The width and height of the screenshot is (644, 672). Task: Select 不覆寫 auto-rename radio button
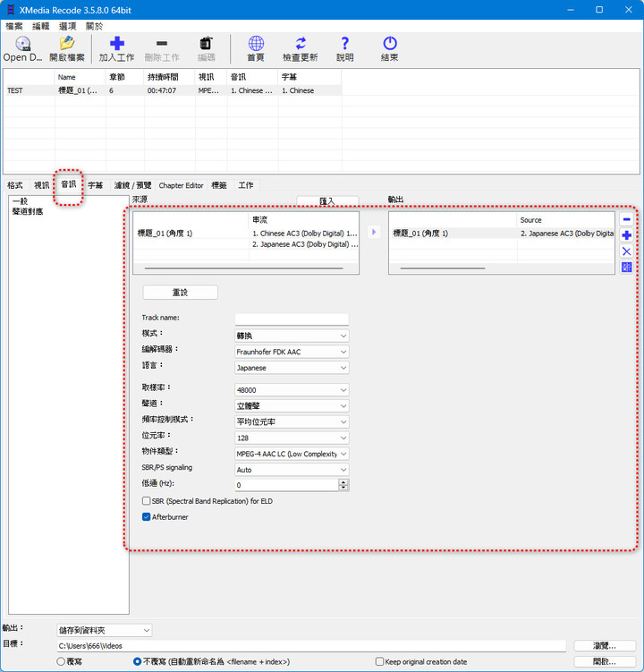[x=137, y=661]
